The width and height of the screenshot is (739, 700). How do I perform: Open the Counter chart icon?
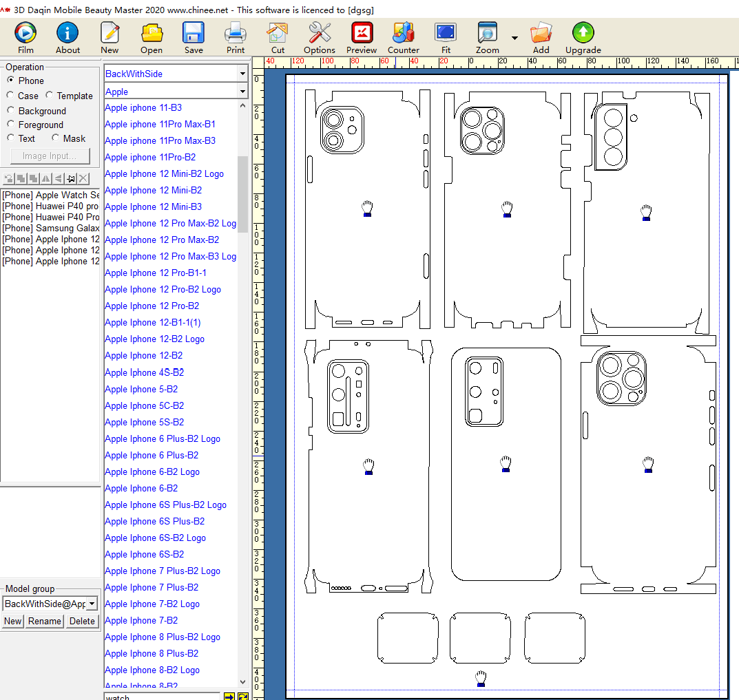[404, 32]
